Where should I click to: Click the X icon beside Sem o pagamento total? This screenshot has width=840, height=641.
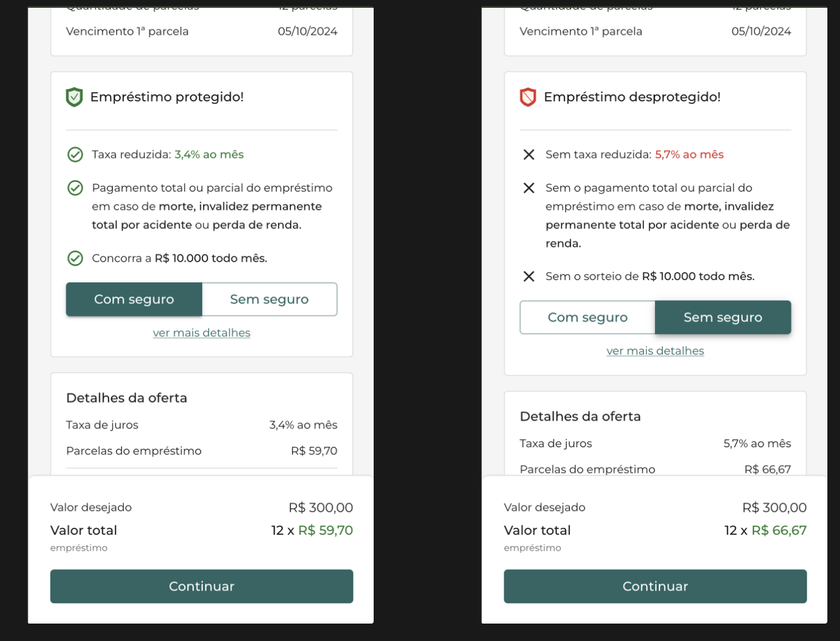[529, 188]
